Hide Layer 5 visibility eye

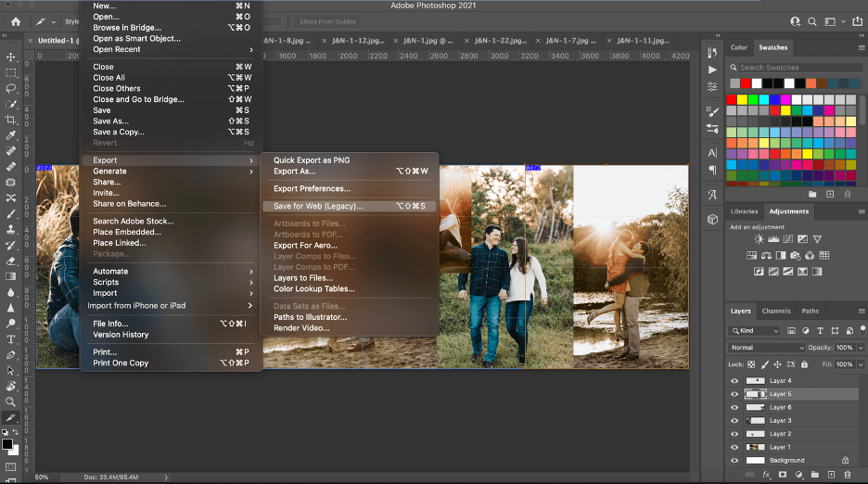coord(734,394)
